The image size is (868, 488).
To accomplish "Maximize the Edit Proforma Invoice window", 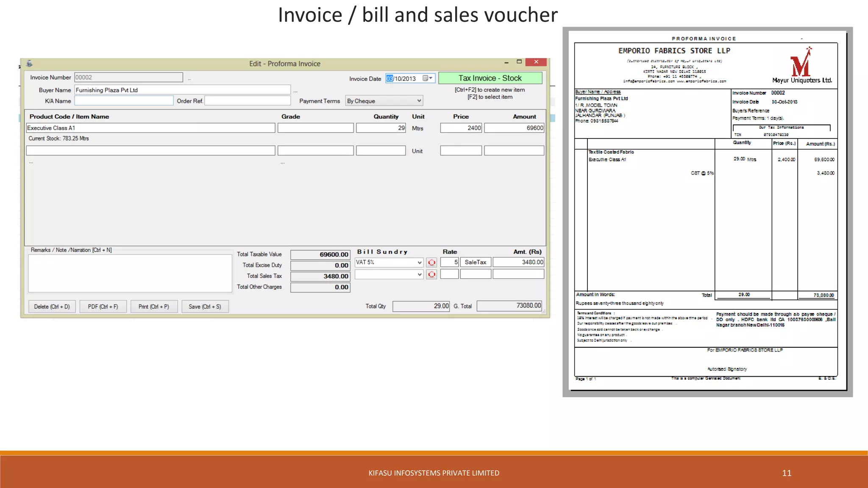I will pos(519,62).
